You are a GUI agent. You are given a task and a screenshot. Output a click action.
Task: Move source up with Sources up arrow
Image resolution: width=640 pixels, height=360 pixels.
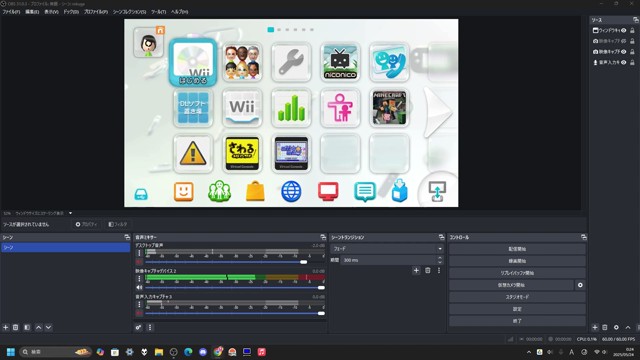point(628,327)
